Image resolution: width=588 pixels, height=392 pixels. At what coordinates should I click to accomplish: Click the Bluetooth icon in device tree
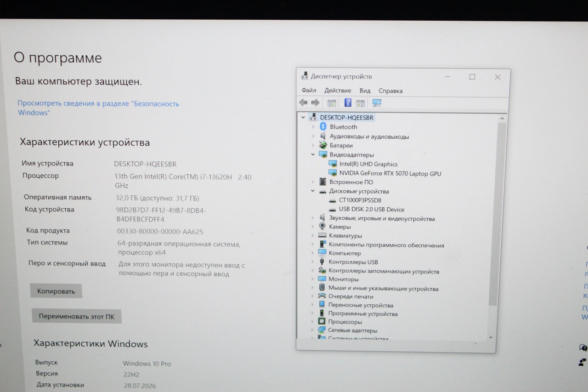[323, 126]
